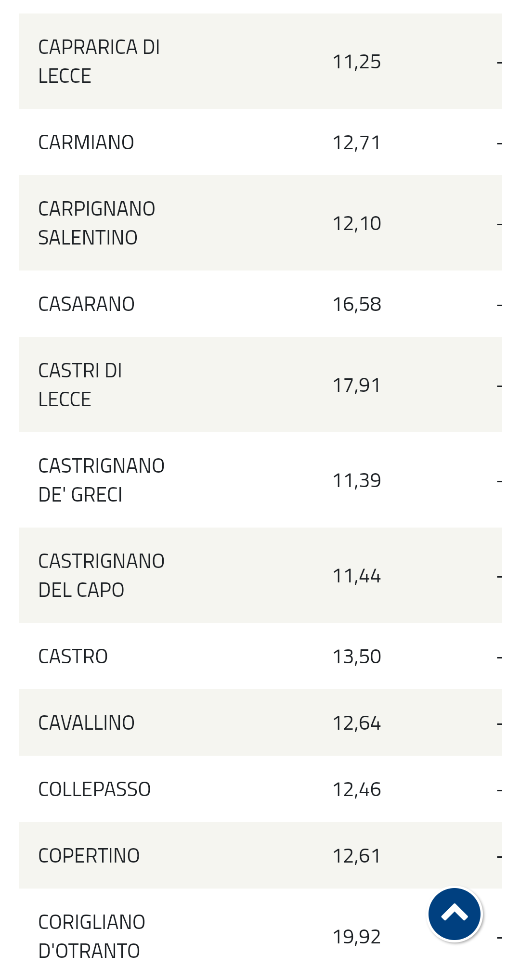Click the 11,25 value for Caprarica

pyautogui.click(x=357, y=62)
